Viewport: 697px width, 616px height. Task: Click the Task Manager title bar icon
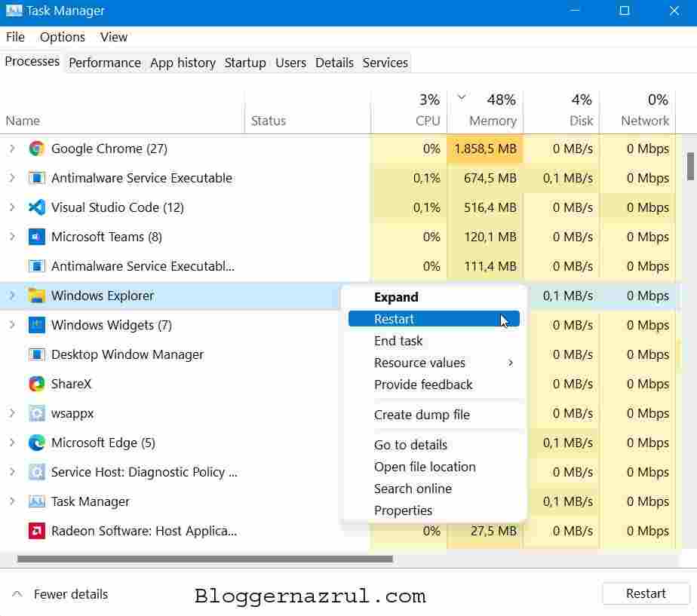point(14,11)
